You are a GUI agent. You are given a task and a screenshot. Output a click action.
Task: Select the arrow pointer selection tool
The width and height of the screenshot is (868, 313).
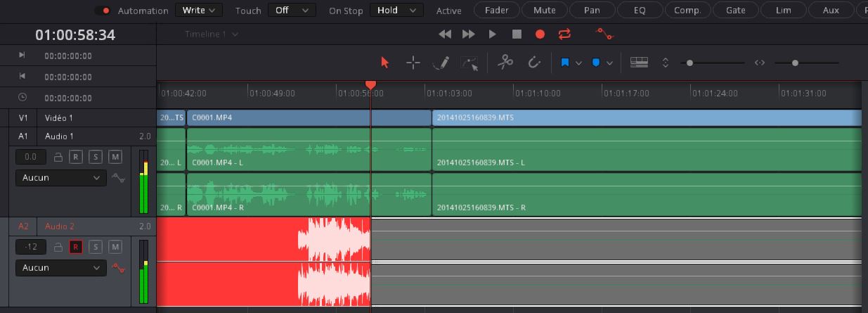tap(384, 63)
